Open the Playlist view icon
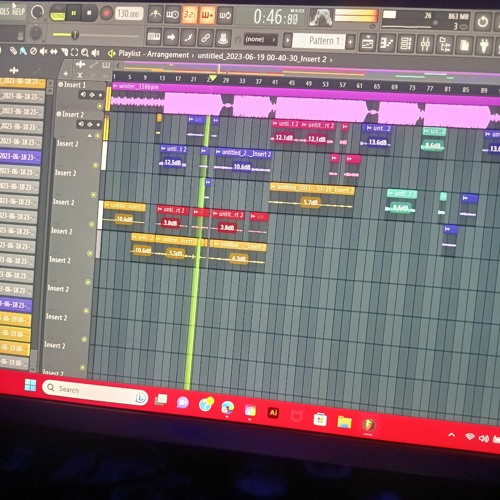The width and height of the screenshot is (500, 500). (367, 43)
